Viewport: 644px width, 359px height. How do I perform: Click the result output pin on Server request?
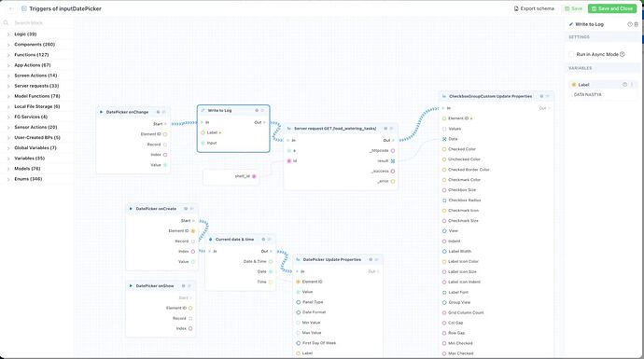click(393, 160)
